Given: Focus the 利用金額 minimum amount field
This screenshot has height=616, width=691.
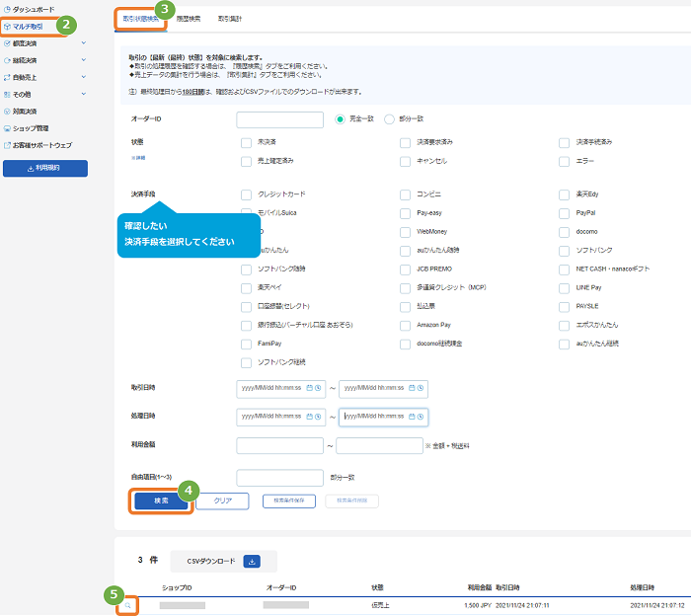Looking at the screenshot, I should pos(279,446).
